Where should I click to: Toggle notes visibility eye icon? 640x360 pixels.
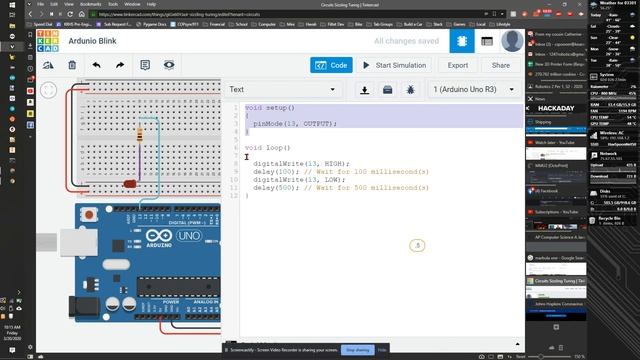click(x=169, y=65)
